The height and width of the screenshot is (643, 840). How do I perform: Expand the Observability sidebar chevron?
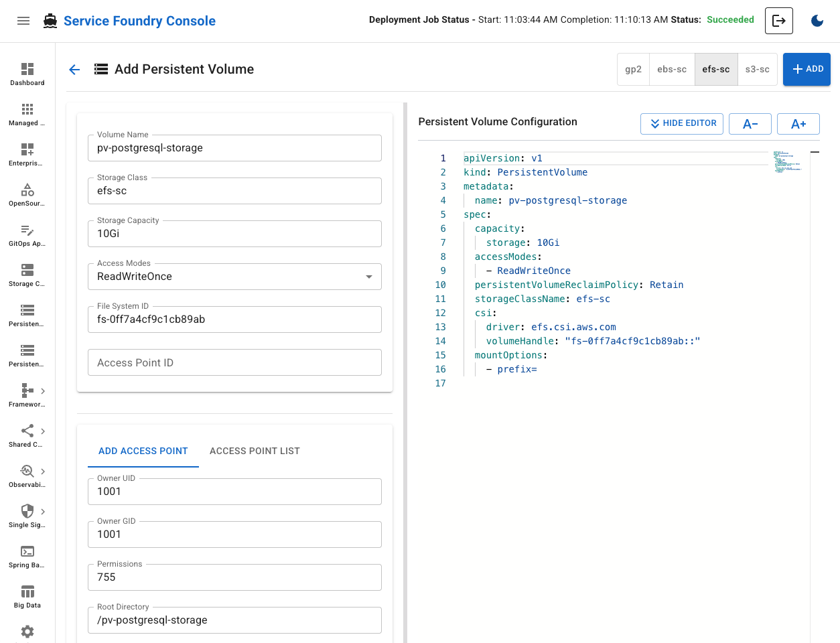43,472
